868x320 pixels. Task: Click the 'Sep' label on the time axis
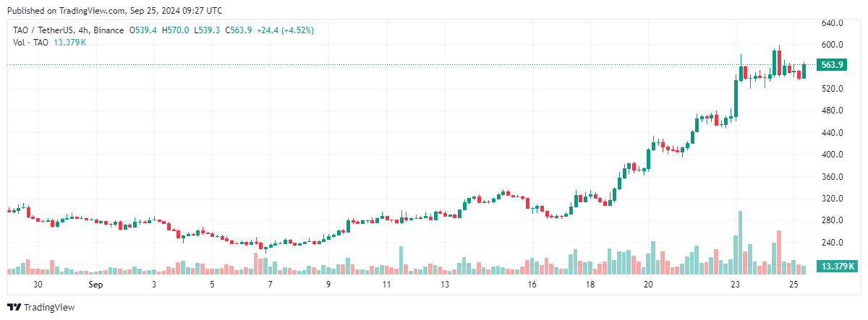[95, 285]
